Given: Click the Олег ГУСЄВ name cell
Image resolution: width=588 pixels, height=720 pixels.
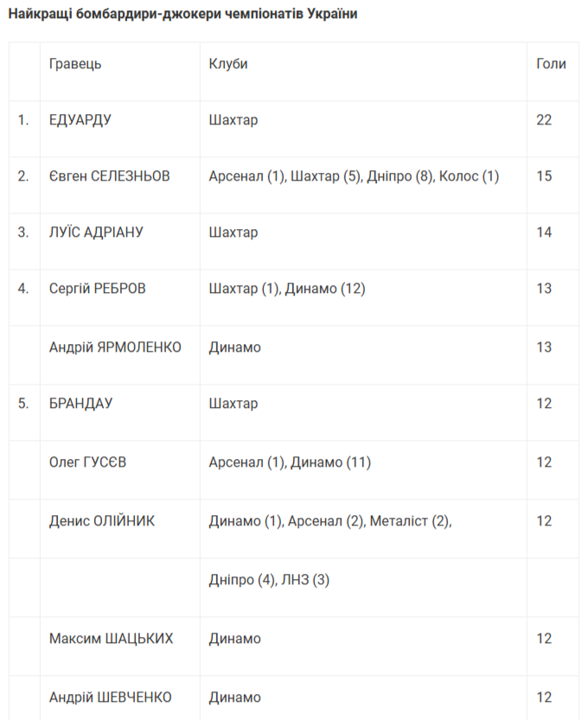Looking at the screenshot, I should pos(88,462).
